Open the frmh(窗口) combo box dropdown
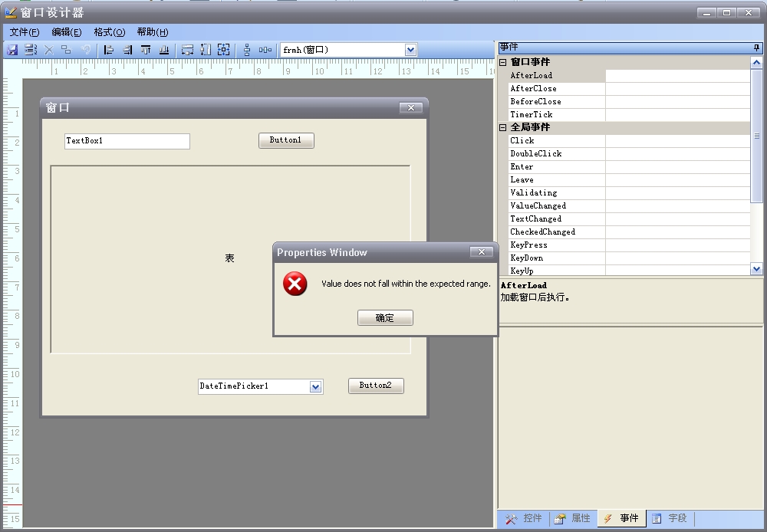767x532 pixels. click(x=410, y=50)
